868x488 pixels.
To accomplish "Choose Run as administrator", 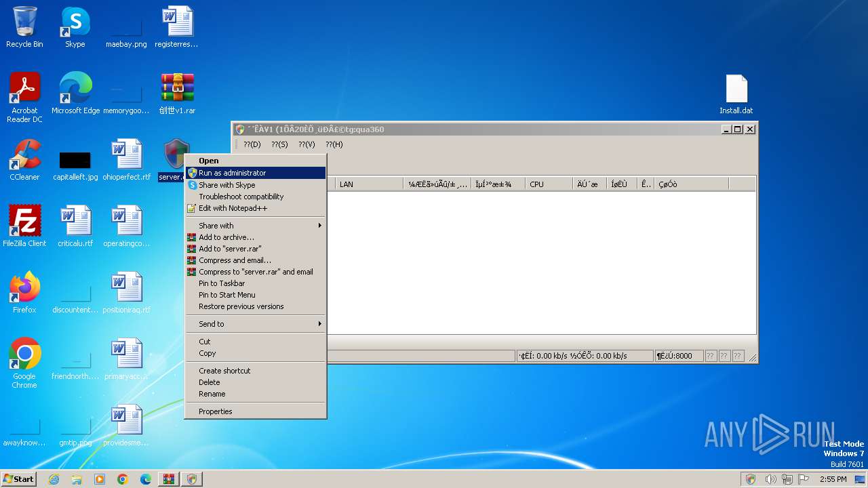I will [x=256, y=173].
